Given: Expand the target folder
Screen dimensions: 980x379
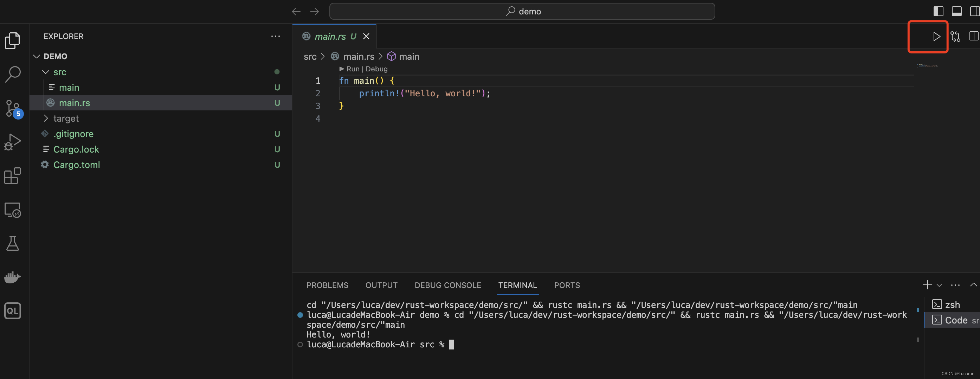Looking at the screenshot, I should [45, 118].
